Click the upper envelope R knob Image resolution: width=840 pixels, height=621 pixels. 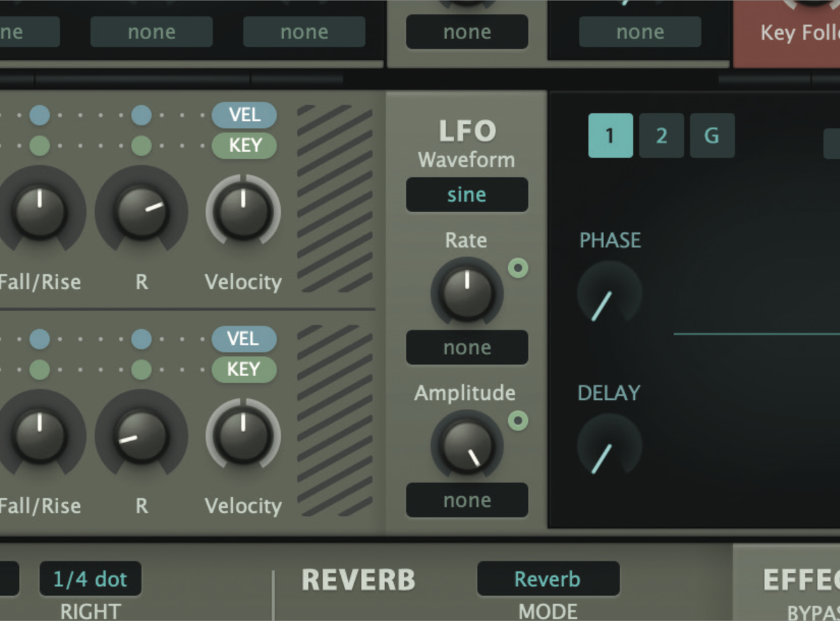point(141,210)
